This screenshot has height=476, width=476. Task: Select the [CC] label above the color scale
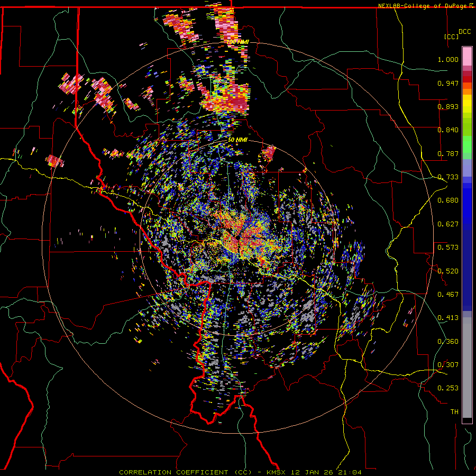[452, 36]
